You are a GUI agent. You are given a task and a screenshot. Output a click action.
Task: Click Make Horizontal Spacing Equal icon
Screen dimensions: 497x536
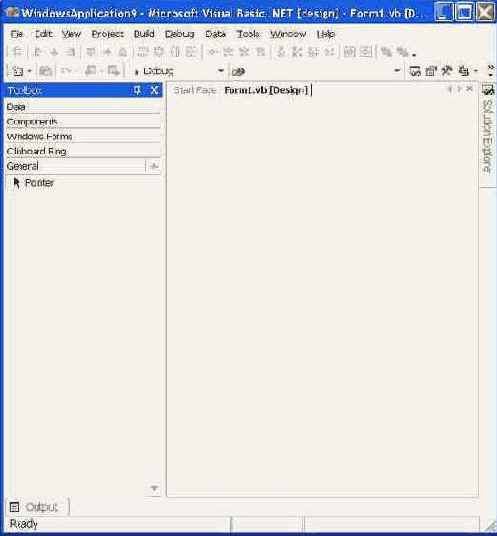click(x=213, y=52)
